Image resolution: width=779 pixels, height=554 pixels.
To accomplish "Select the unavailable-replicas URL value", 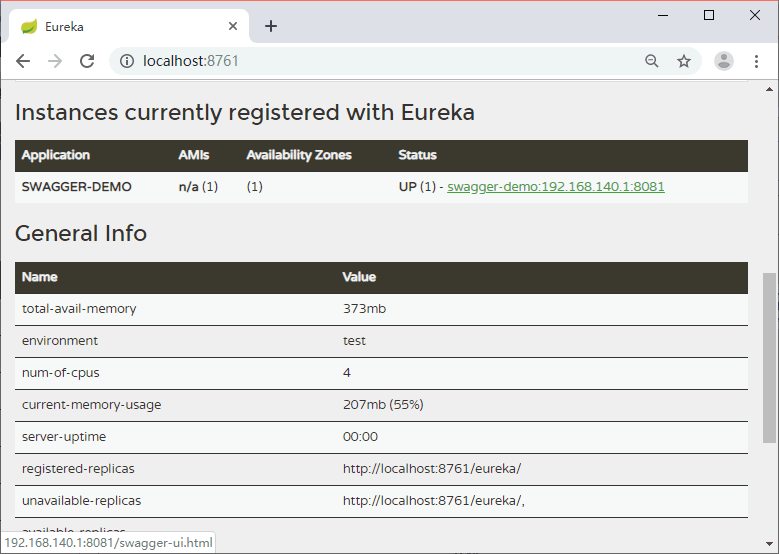I will click(434, 501).
